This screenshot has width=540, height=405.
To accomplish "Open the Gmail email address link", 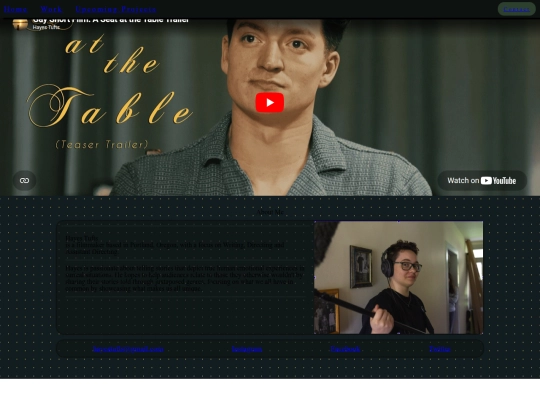I will point(128,349).
